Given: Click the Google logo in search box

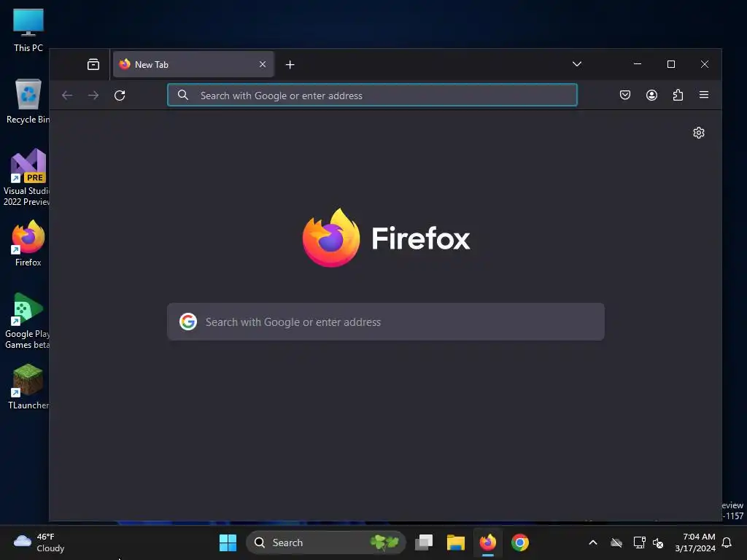Looking at the screenshot, I should tap(188, 322).
